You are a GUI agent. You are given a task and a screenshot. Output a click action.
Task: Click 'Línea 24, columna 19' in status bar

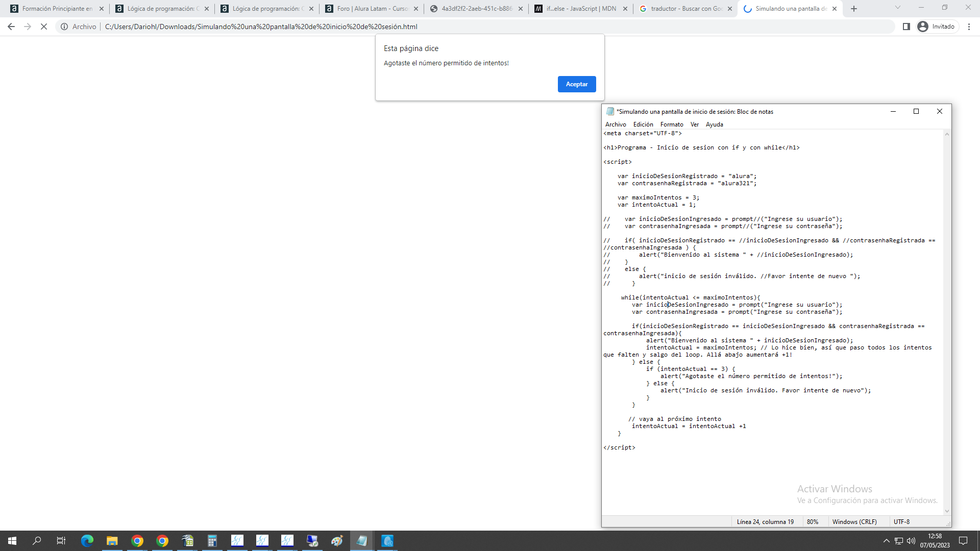765,522
